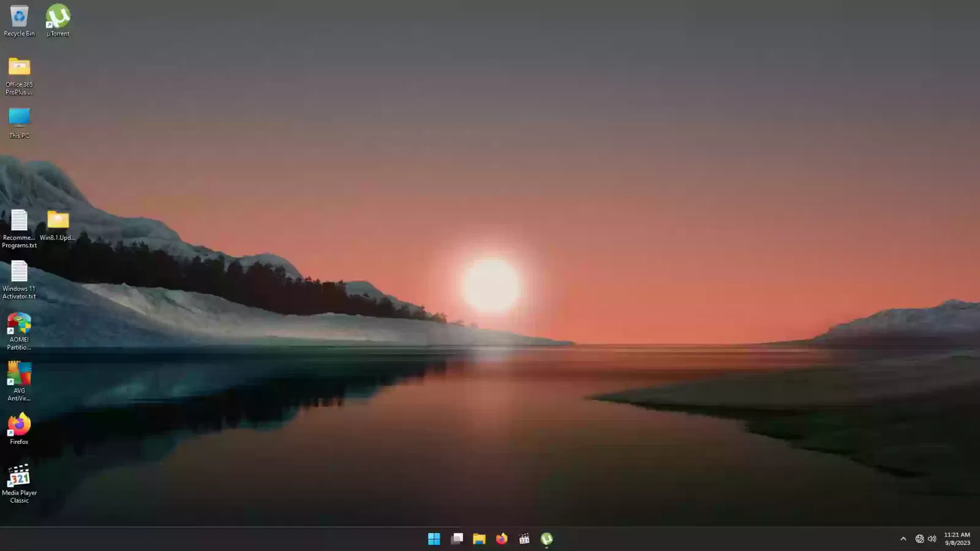
Task: Select the µTorrent desktop shortcut
Action: pyautogui.click(x=58, y=21)
